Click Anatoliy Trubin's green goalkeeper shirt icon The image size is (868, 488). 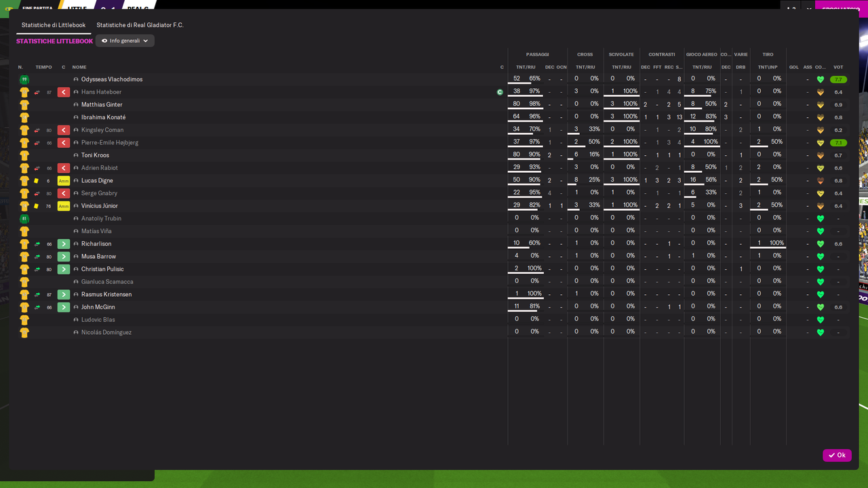point(24,219)
